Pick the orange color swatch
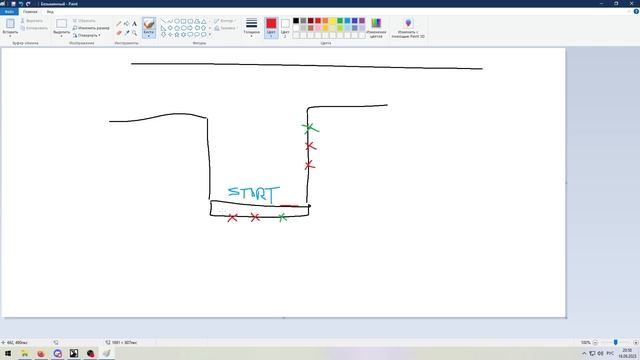640x360 pixels. 325,21
